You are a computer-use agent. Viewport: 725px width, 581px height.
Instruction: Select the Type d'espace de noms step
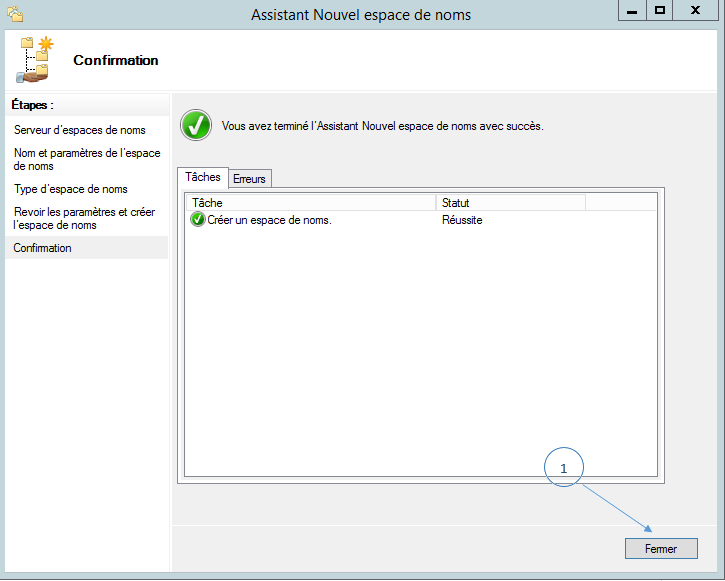[x=70, y=189]
